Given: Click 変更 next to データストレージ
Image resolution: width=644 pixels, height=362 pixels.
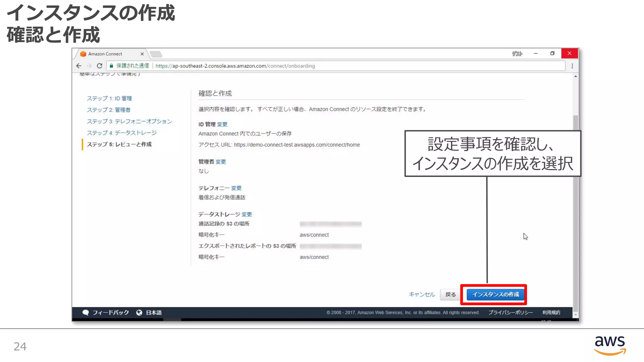Looking at the screenshot, I should 247,214.
